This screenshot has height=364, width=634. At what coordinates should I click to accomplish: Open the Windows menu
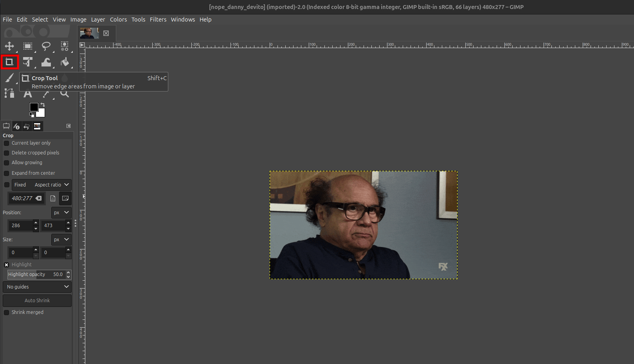[183, 20]
